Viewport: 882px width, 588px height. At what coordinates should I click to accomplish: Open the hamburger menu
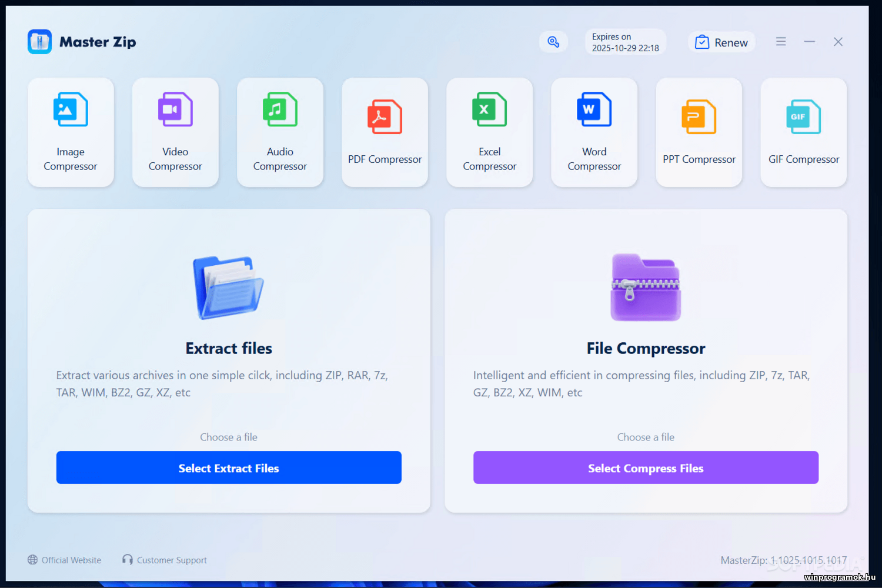click(781, 42)
